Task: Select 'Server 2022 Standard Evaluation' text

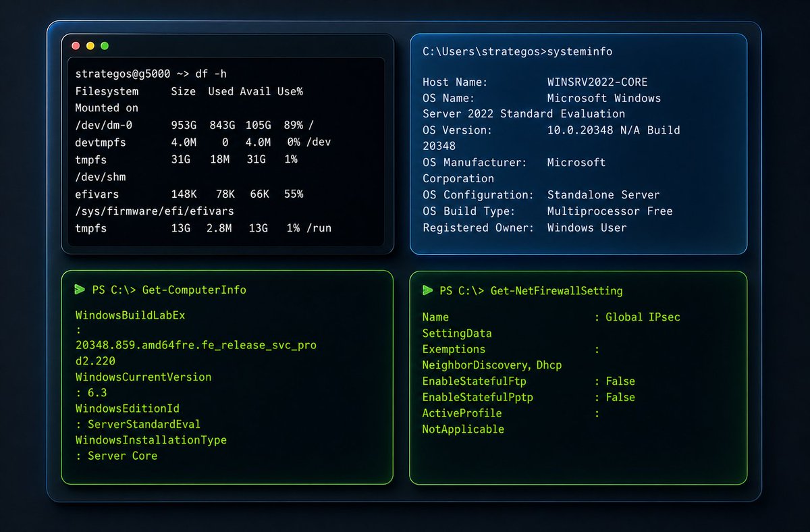Action: 524,114
